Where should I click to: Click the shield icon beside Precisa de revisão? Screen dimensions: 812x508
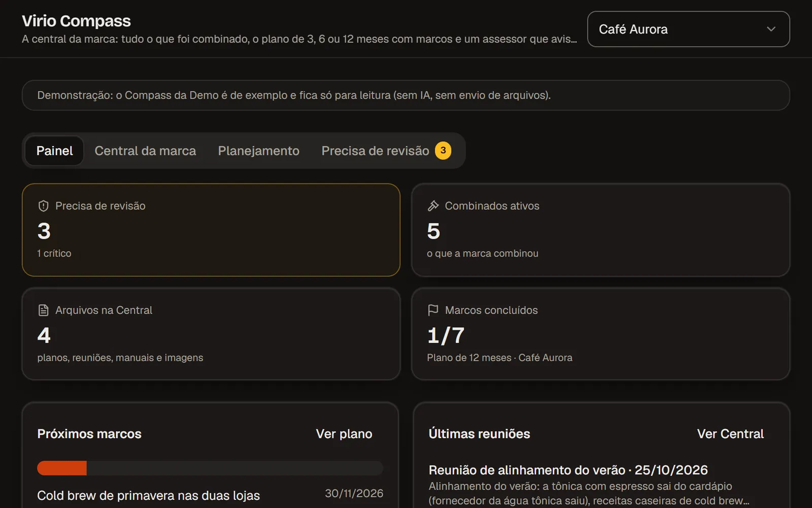pos(44,206)
